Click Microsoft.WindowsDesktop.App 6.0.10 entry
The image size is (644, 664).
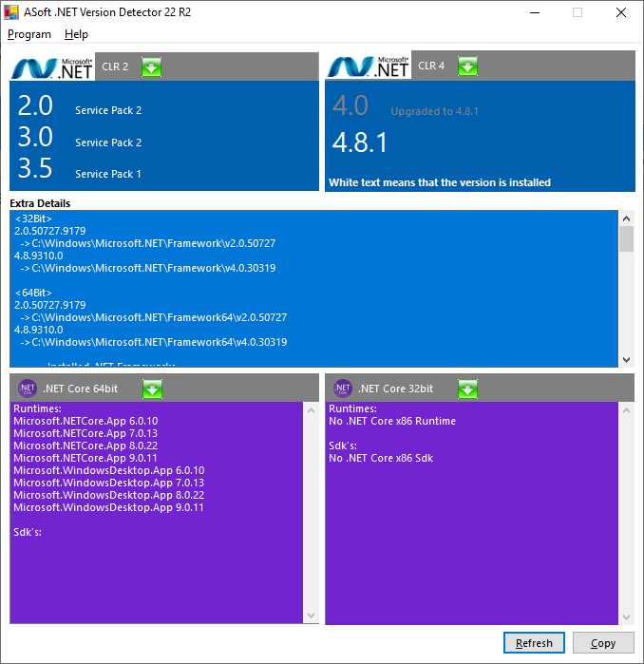click(x=109, y=470)
